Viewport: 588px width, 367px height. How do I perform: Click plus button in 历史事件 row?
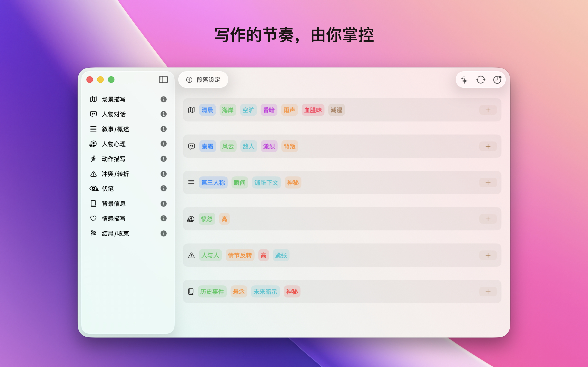[488, 292]
